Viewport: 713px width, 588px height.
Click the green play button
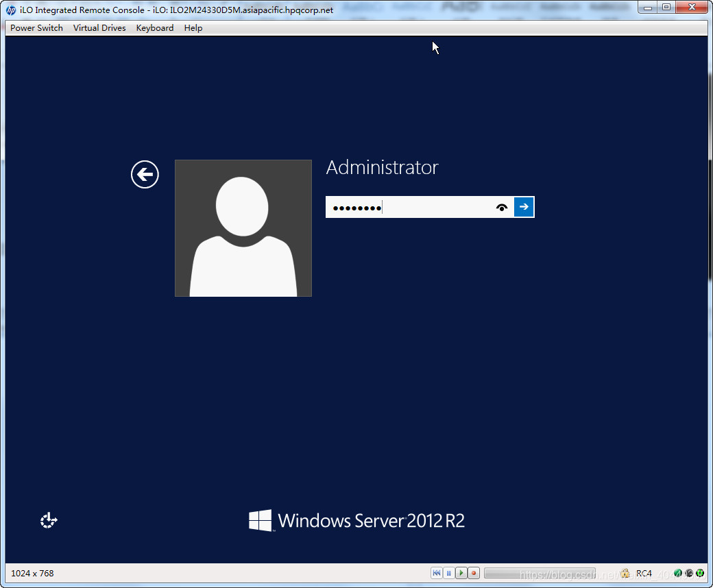(461, 573)
